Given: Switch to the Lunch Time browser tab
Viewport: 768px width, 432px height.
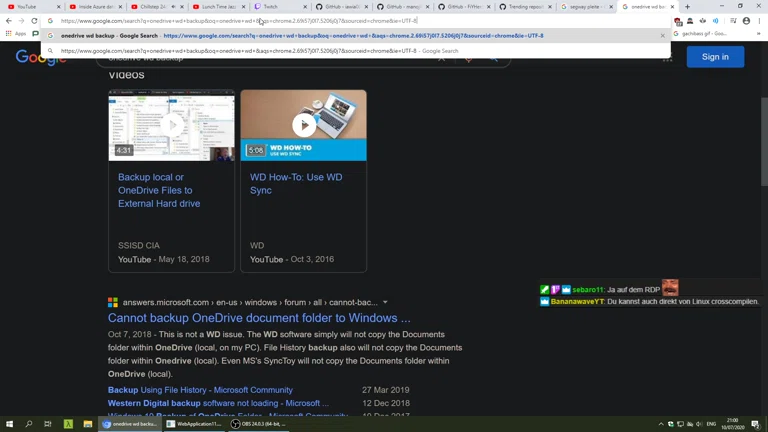Looking at the screenshot, I should pyautogui.click(x=216, y=7).
